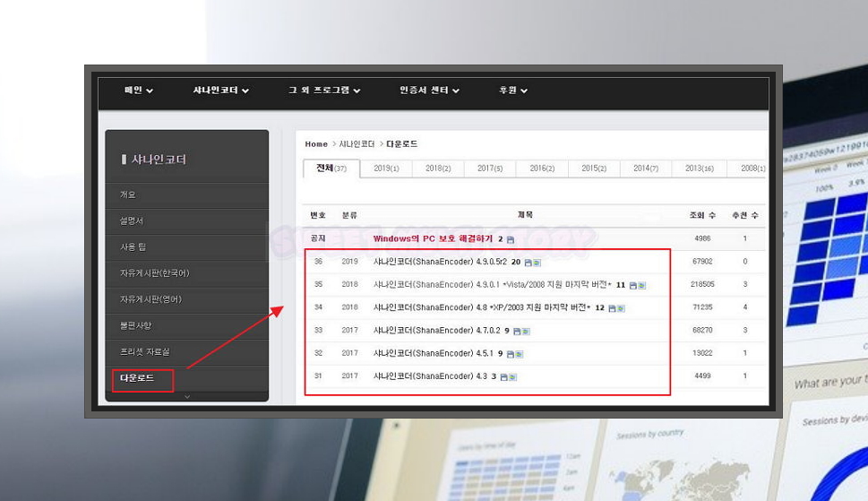The image size is (868, 501).
Task: Click the 샤나인코더 sidebar heading
Action: pos(159,160)
